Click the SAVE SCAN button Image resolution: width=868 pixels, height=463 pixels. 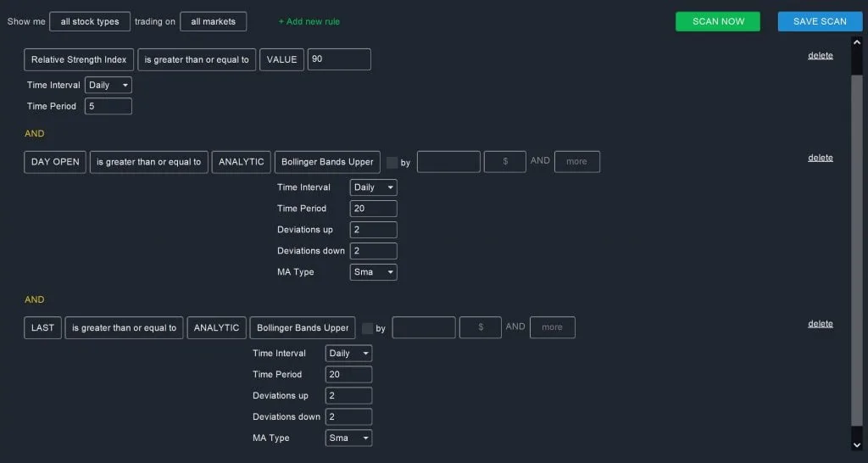coord(820,21)
